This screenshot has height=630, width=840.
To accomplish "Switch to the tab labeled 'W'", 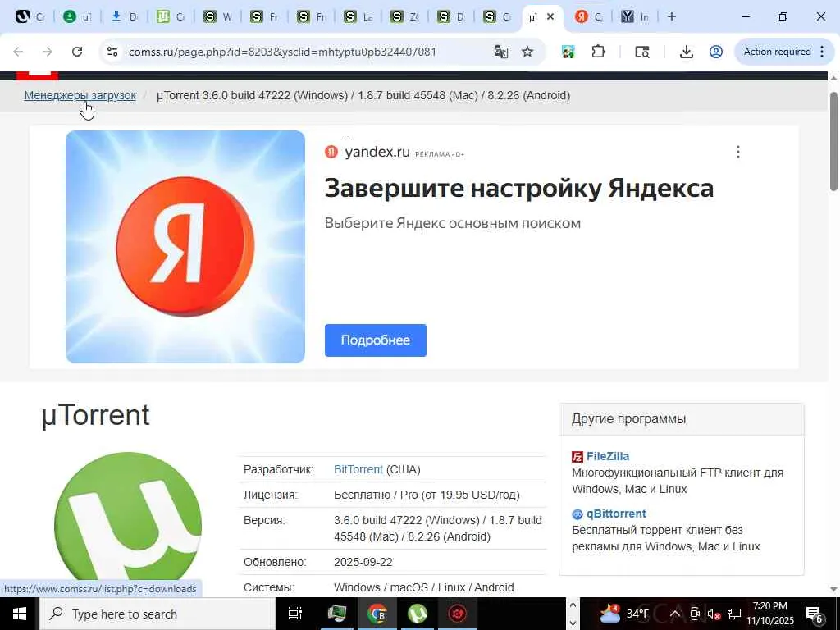I will click(217, 16).
